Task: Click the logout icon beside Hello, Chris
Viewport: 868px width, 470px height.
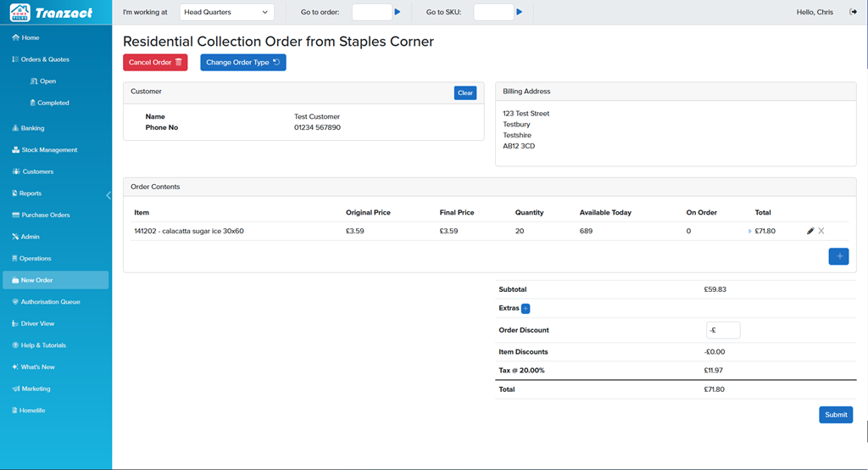Action: point(853,12)
